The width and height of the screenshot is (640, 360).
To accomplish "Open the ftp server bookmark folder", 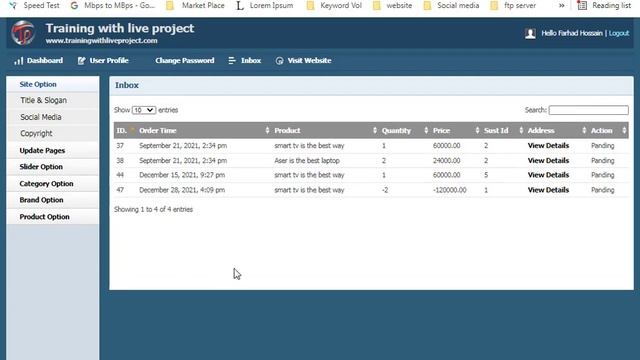I will click(494, 6).
